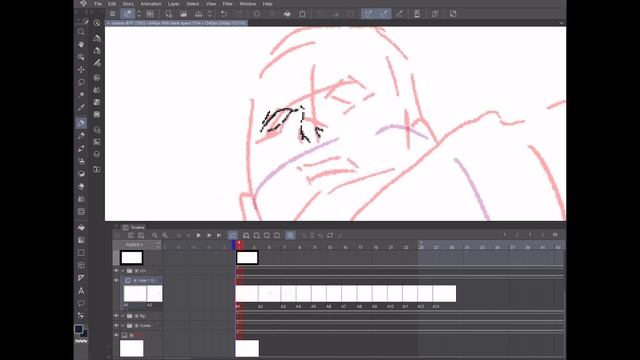The height and width of the screenshot is (360, 640).
Task: Hide the paper layer at bottom
Action: pyautogui.click(x=116, y=335)
